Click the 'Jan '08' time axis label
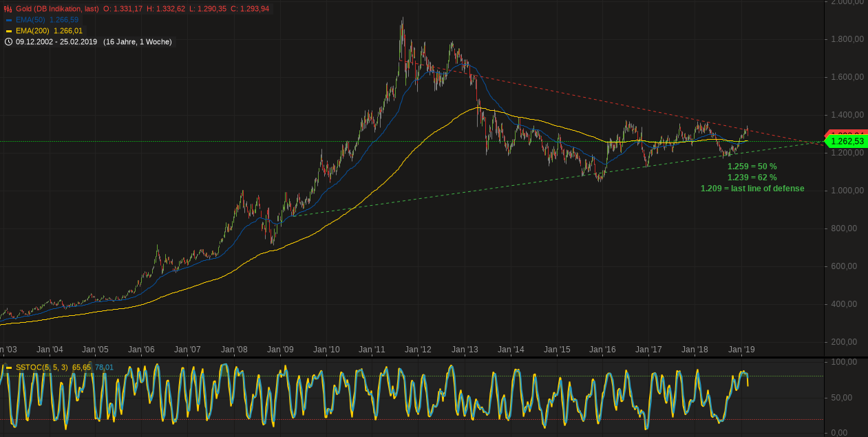This screenshot has height=437, width=868. (x=234, y=350)
